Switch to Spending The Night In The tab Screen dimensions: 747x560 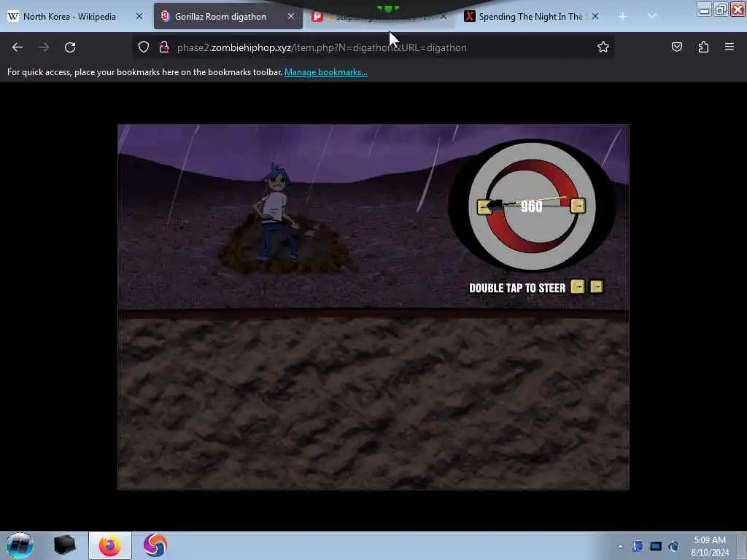tap(530, 17)
